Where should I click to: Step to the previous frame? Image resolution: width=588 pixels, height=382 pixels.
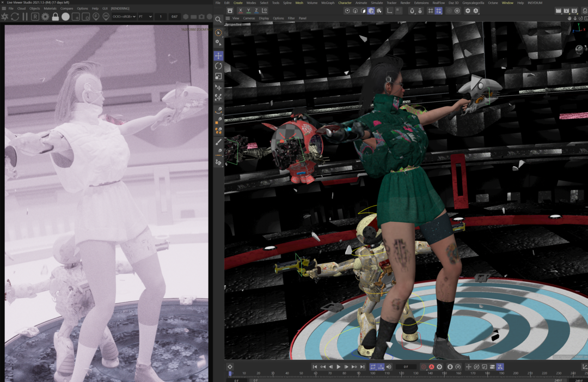[x=330, y=367]
